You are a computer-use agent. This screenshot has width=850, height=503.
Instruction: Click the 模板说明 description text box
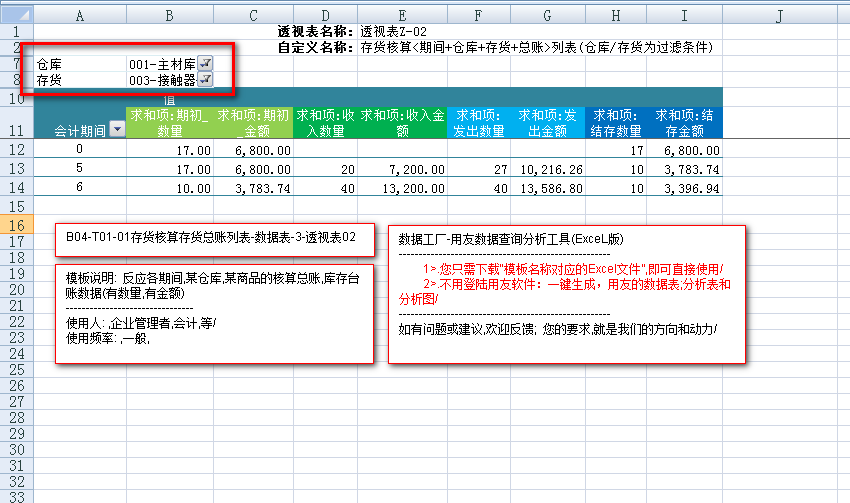[x=214, y=312]
